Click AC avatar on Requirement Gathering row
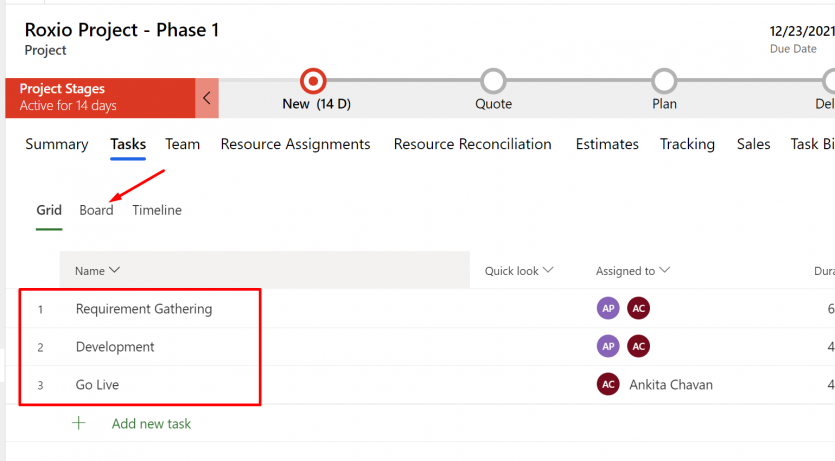 pyautogui.click(x=638, y=309)
